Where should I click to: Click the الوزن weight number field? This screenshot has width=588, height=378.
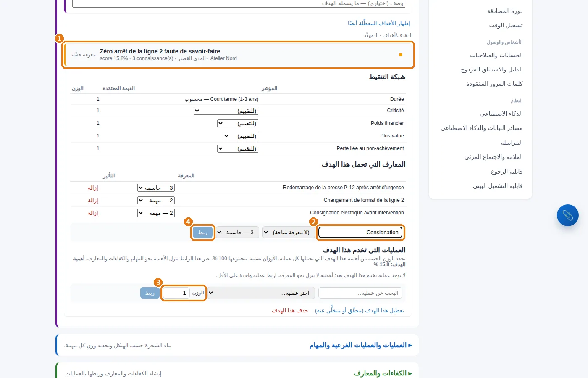tap(176, 293)
